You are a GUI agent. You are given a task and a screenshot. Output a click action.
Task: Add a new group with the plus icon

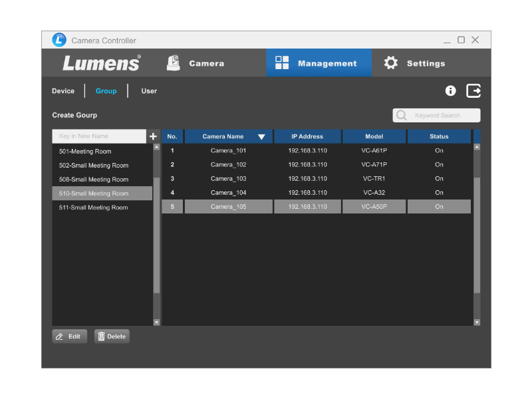click(x=153, y=136)
